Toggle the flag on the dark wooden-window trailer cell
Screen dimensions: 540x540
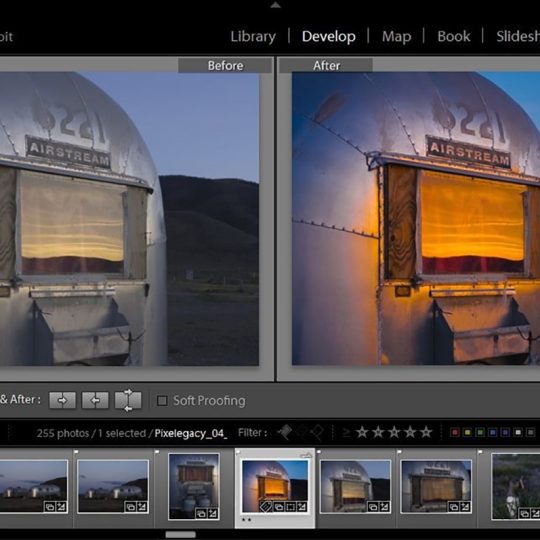point(399,452)
